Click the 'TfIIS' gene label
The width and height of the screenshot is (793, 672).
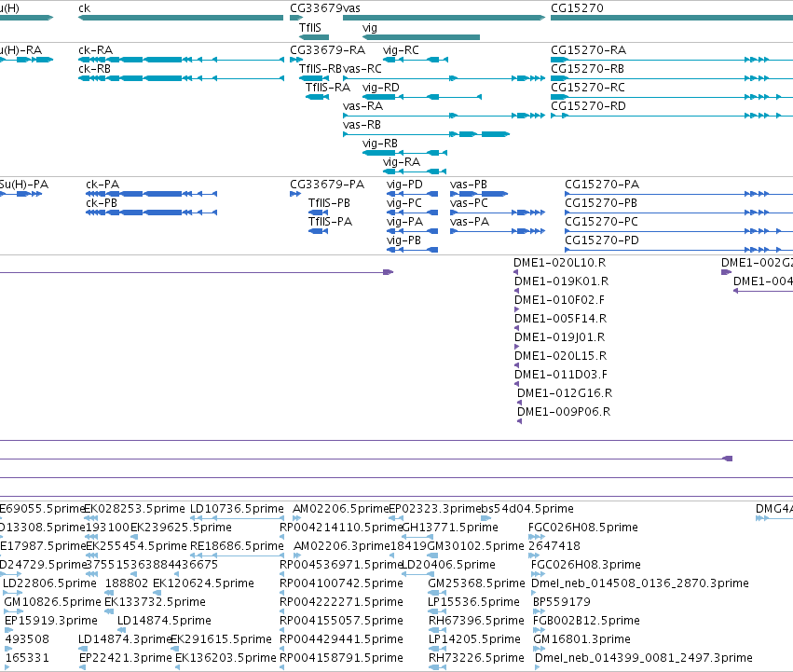[x=309, y=28]
